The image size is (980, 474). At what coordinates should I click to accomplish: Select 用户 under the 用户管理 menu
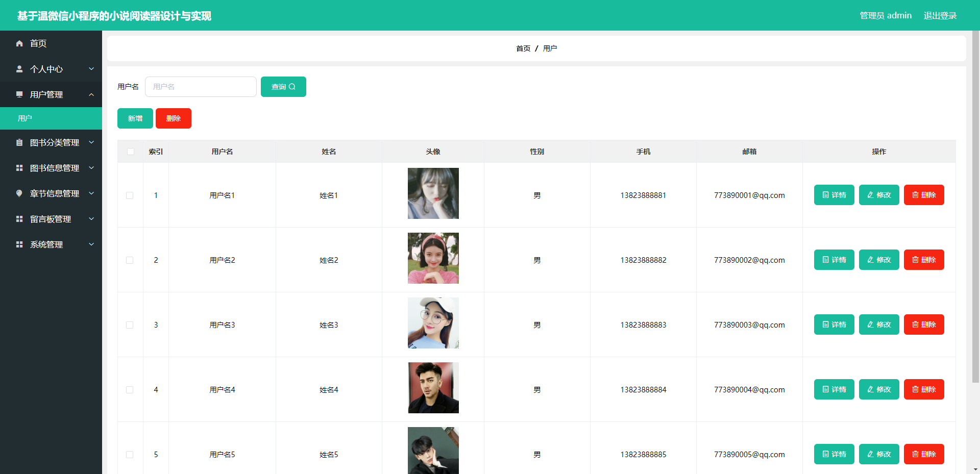point(26,118)
